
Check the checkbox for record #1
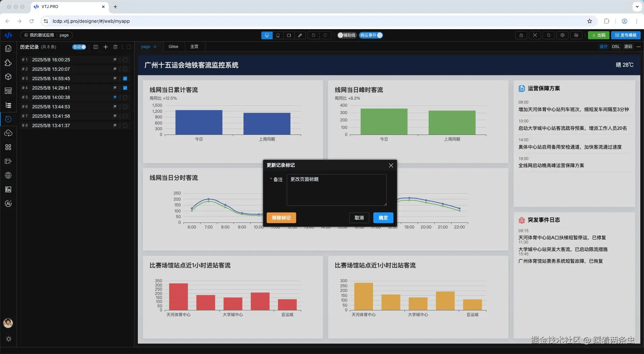click(x=125, y=60)
